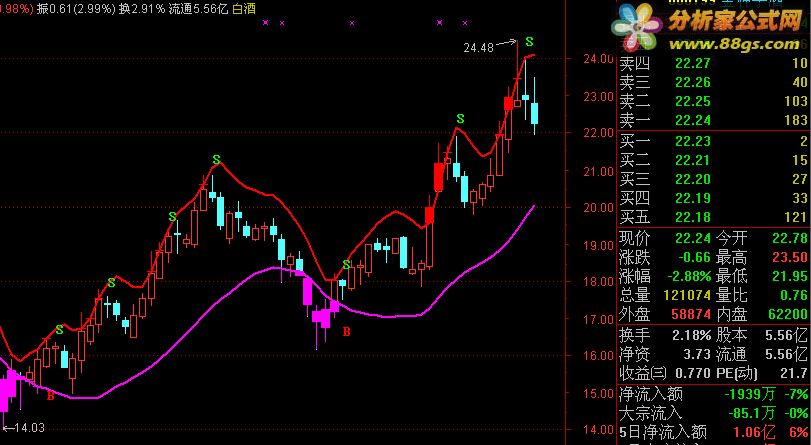Click the 14.03 lowest price label

(29, 428)
